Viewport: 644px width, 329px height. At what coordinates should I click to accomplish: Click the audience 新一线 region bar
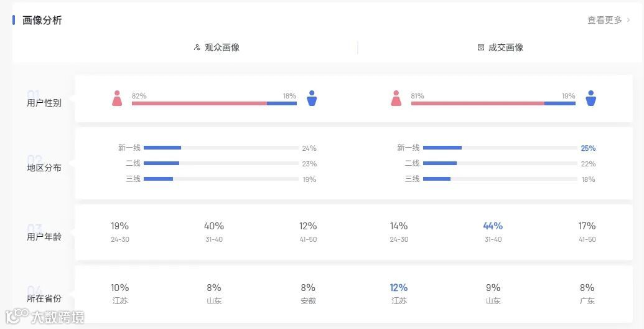pos(221,148)
